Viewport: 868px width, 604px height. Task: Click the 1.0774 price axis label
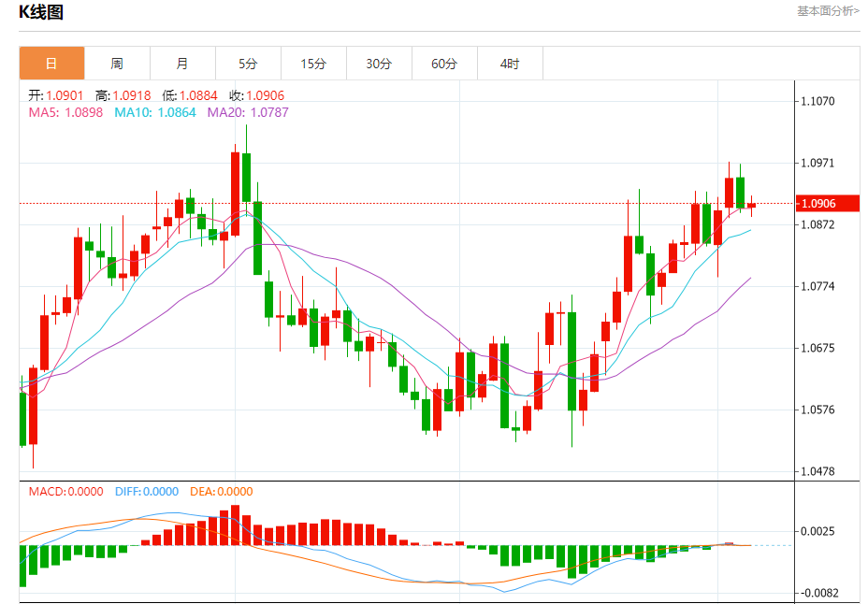click(817, 286)
